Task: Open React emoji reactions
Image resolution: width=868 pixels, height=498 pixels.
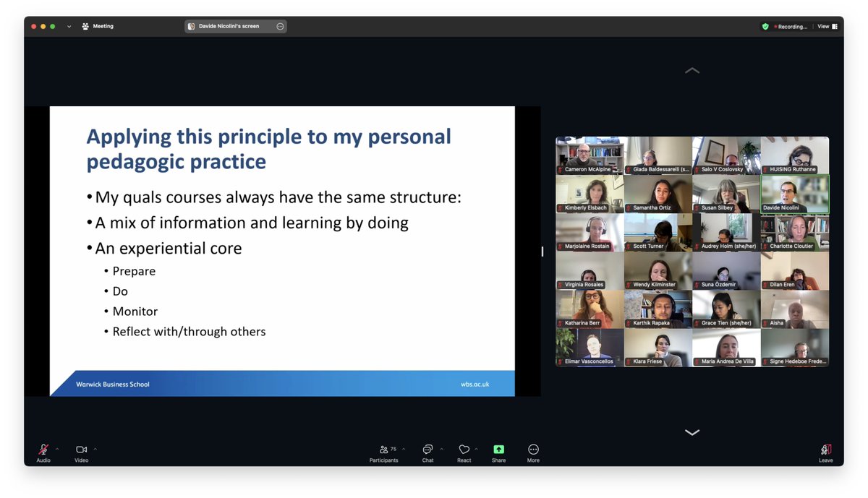Action: click(464, 452)
